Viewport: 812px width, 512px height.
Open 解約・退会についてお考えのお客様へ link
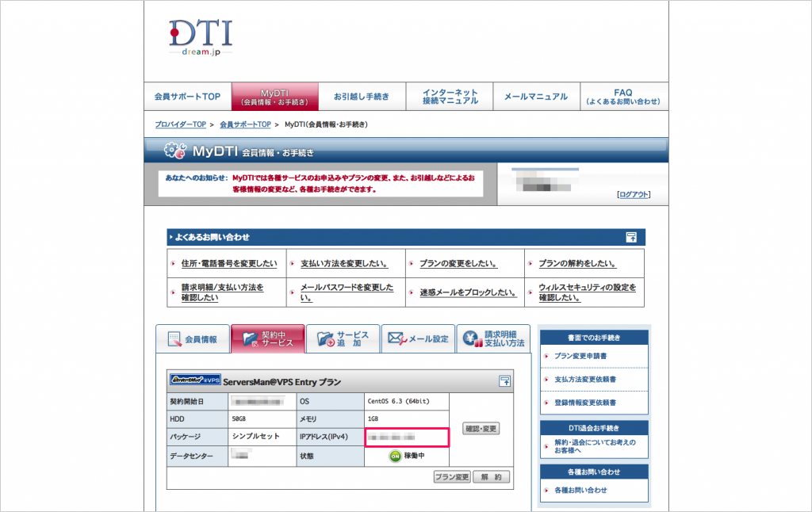pos(595,446)
